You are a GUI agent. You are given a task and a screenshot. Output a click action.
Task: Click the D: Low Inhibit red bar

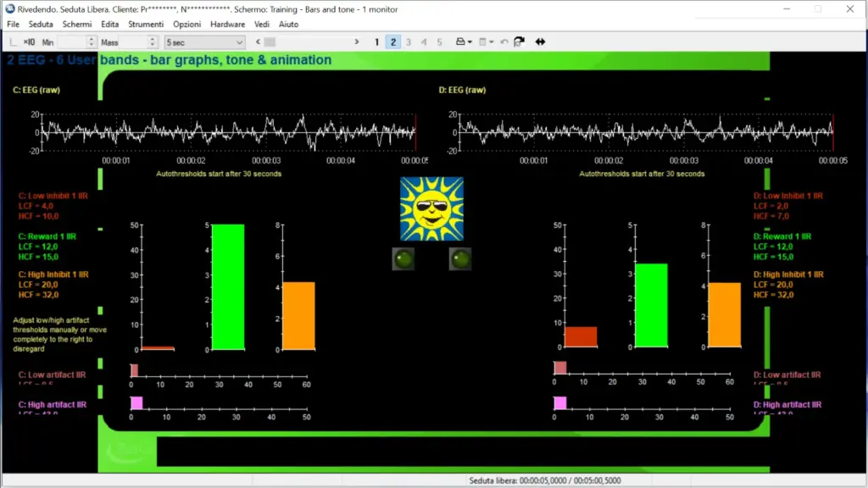coord(581,337)
